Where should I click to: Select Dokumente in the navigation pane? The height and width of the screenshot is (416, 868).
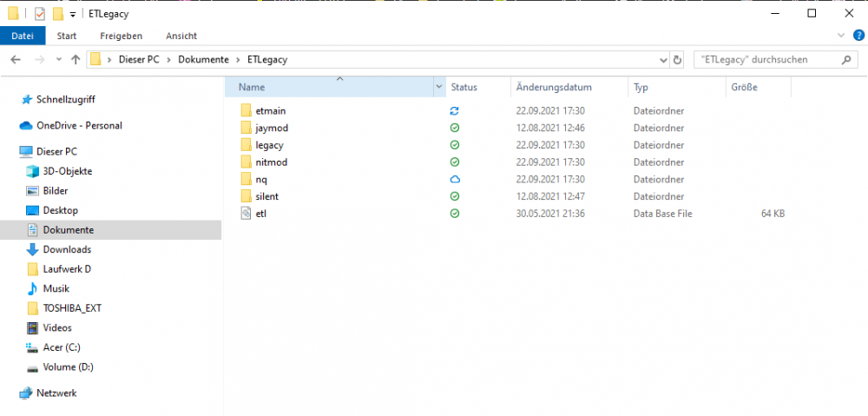111,230
